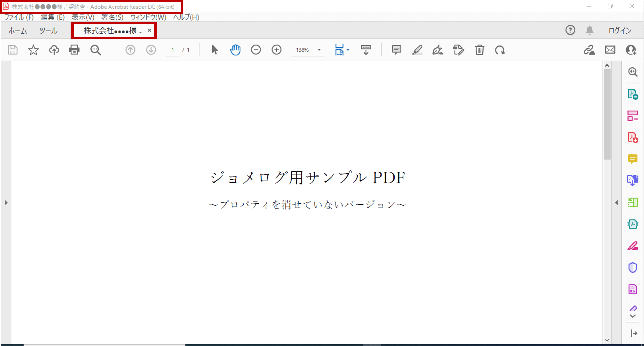Click the vertical scrollbar down arrow
644x346 pixels.
click(607, 340)
